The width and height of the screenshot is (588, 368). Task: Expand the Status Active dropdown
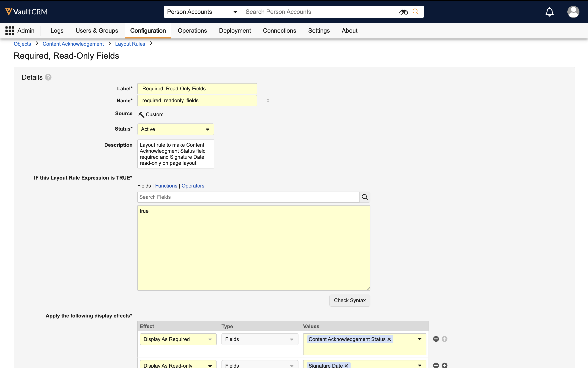coord(176,129)
